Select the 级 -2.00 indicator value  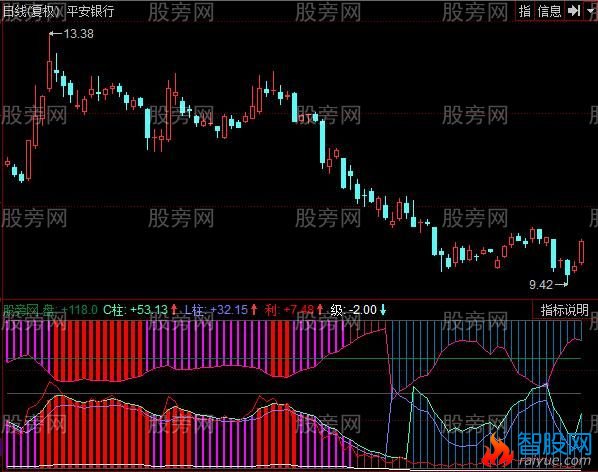pyautogui.click(x=354, y=310)
